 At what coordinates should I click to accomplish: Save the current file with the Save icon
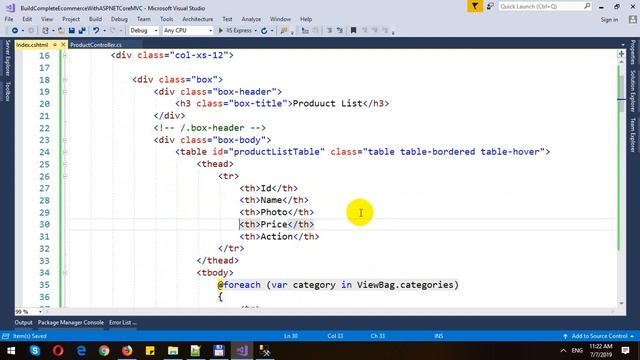72,31
